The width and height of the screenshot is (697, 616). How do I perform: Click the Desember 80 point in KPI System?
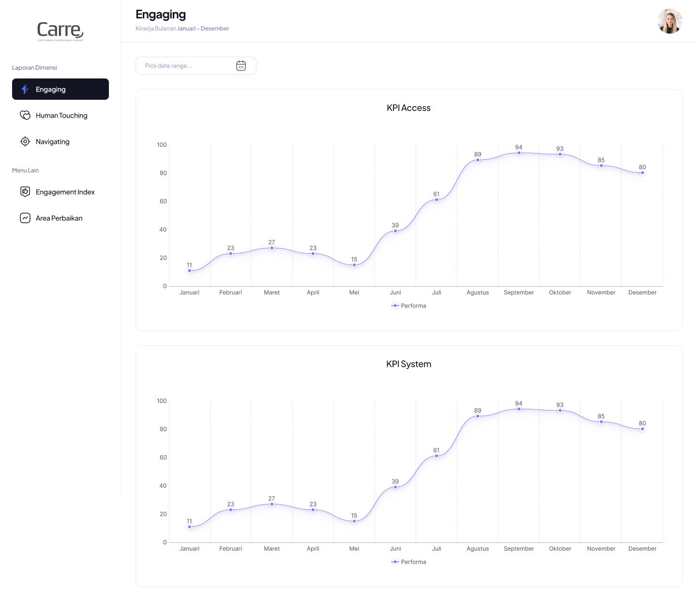[642, 429]
